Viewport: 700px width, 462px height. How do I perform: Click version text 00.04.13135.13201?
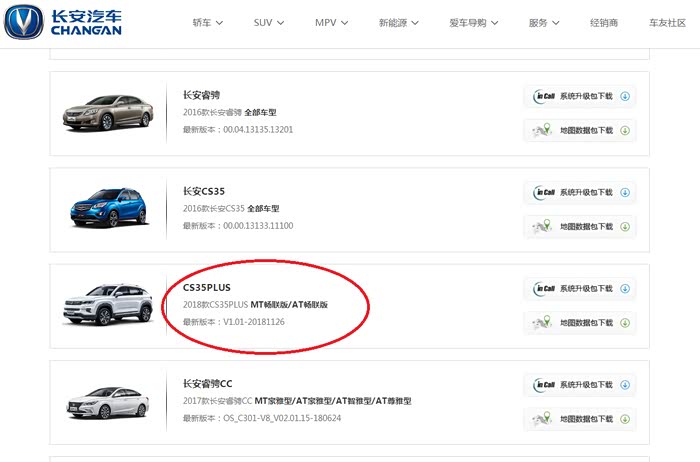click(x=258, y=129)
